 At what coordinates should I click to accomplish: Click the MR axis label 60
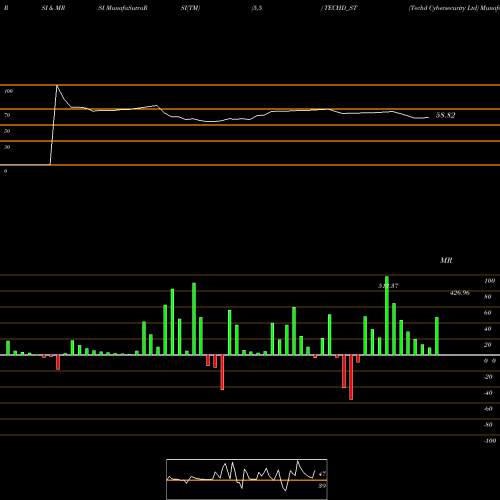pyautogui.click(x=488, y=313)
